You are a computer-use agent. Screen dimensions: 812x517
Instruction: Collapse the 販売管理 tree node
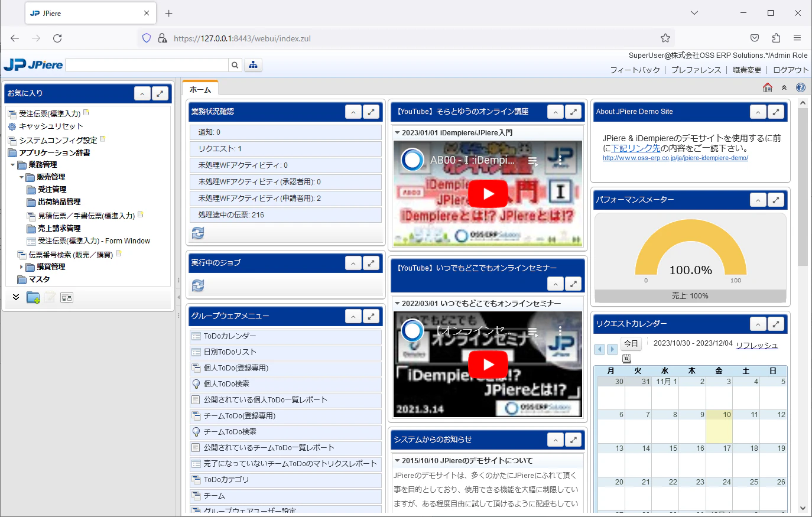[x=21, y=177]
